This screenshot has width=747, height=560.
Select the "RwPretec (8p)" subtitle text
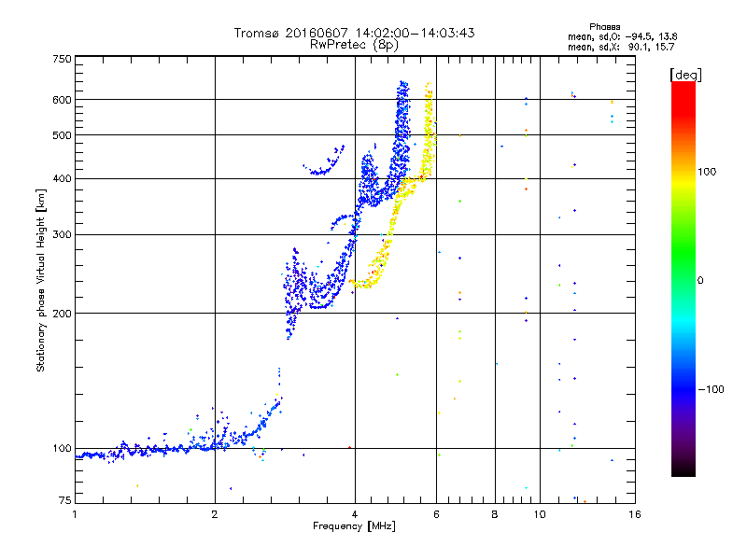(354, 45)
